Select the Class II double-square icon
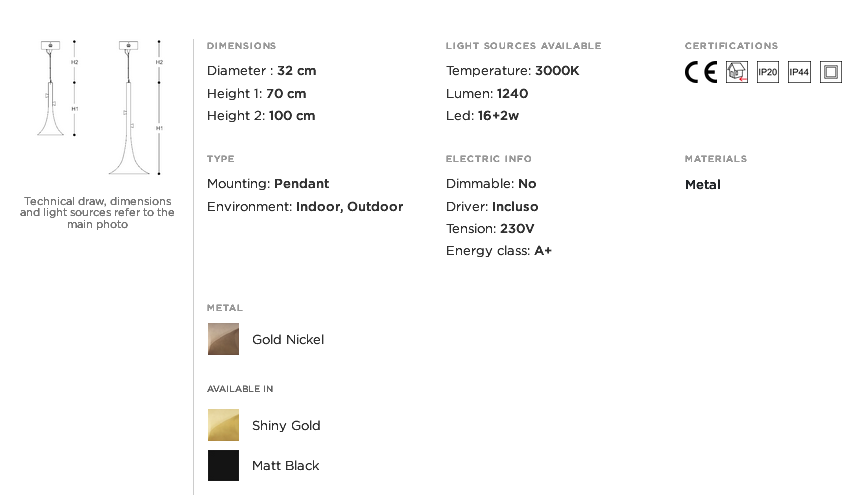 tap(830, 72)
